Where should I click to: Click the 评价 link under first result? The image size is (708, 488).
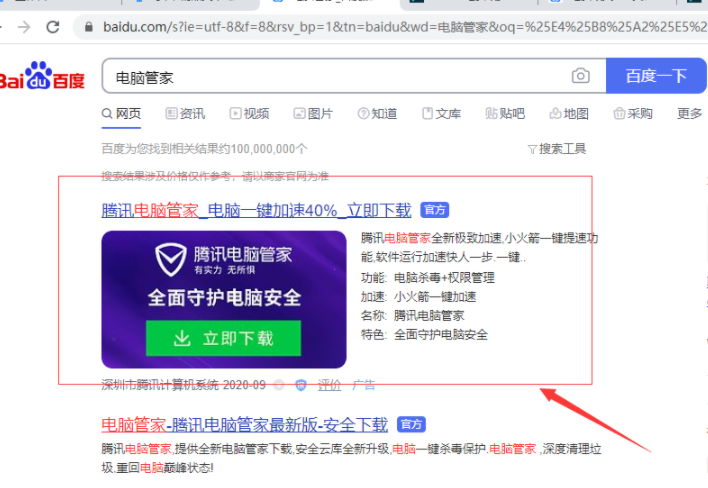coord(329,385)
